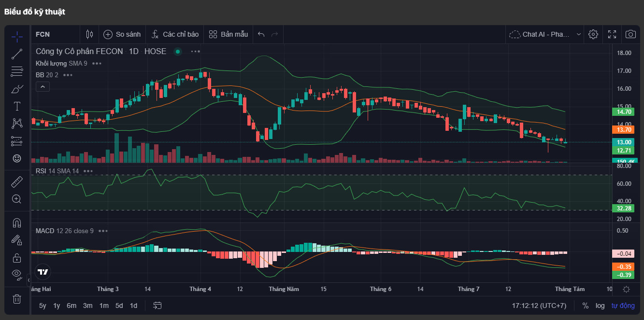The height and width of the screenshot is (320, 644).
Task: Open the candlestick chart style selector
Action: (89, 34)
